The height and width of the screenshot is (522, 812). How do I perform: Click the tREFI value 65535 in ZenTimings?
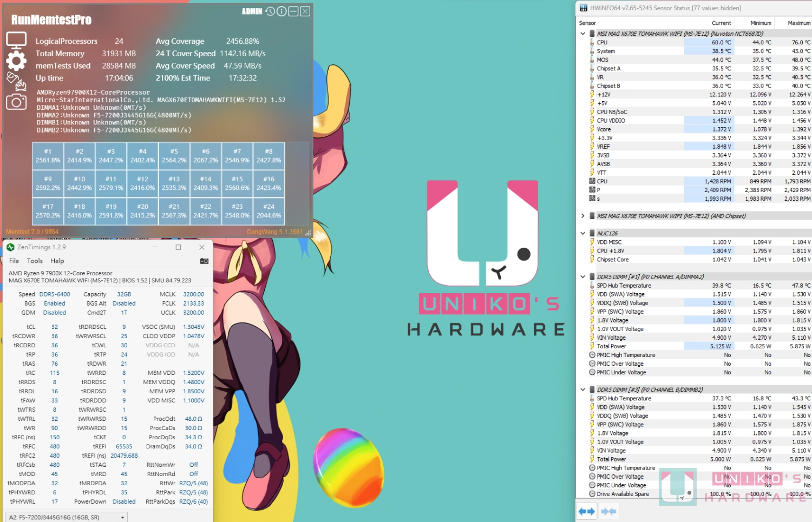[124, 446]
